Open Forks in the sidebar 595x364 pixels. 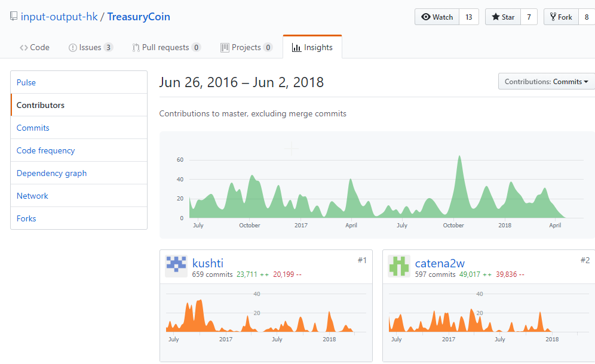tap(79, 218)
